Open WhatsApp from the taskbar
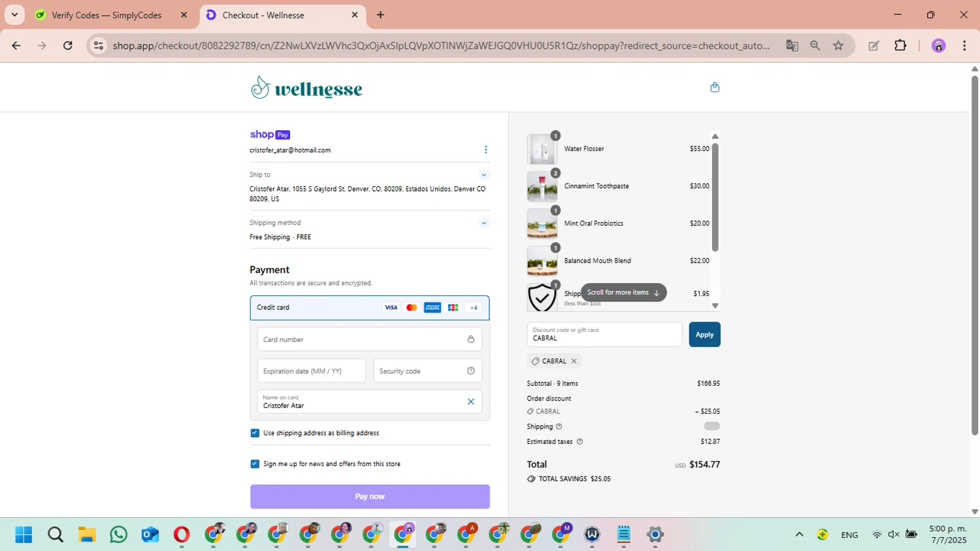The height and width of the screenshot is (551, 980). [119, 535]
